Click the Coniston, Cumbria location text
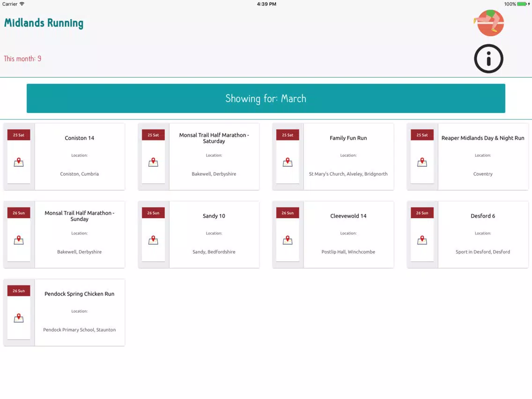 point(80,174)
